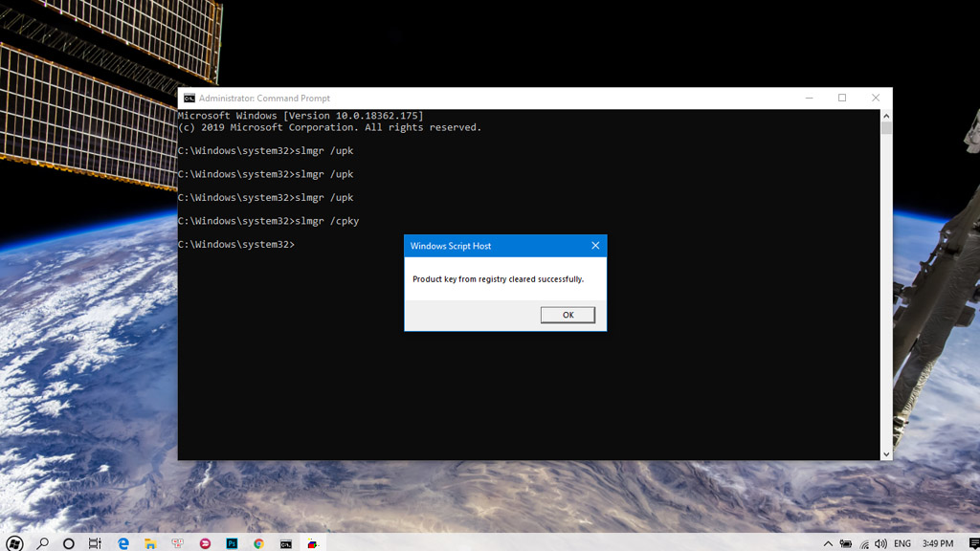980x551 pixels.
Task: Open Cortana circle icon
Action: [x=69, y=543]
